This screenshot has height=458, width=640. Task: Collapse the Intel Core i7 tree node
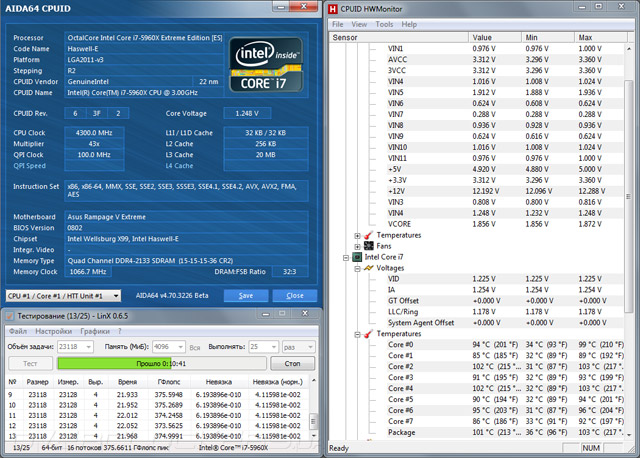point(346,258)
